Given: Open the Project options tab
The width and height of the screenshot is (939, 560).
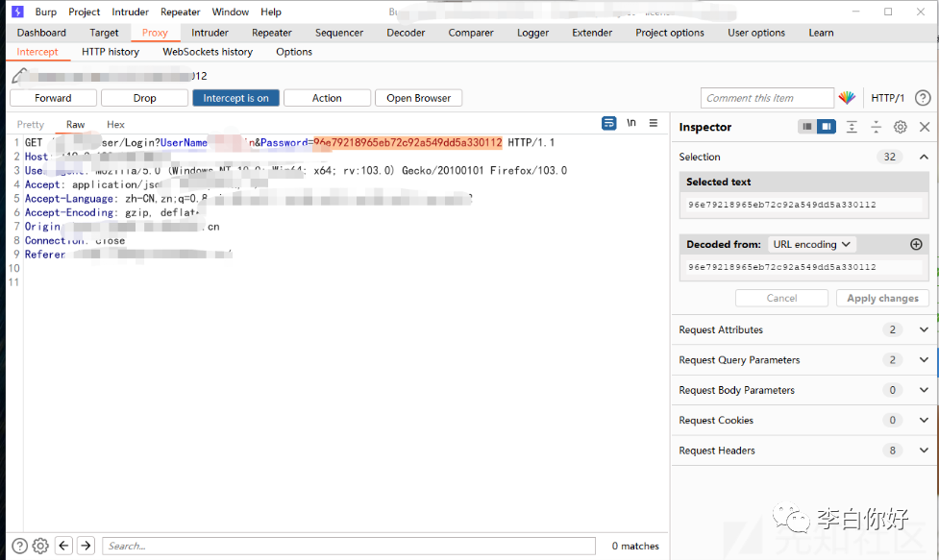Looking at the screenshot, I should (670, 33).
